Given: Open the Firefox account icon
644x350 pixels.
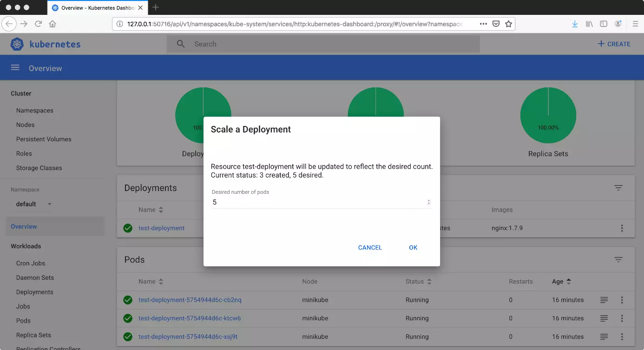Looking at the screenshot, I should pos(618,24).
